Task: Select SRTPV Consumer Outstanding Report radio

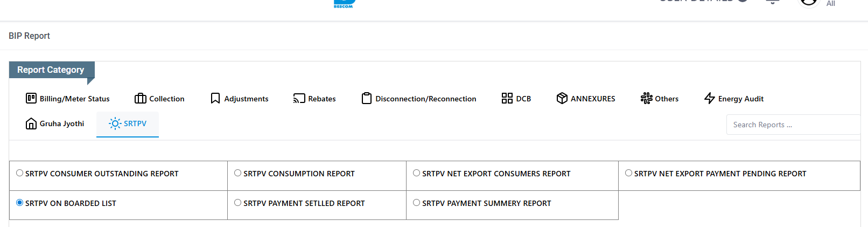Action: click(x=20, y=173)
